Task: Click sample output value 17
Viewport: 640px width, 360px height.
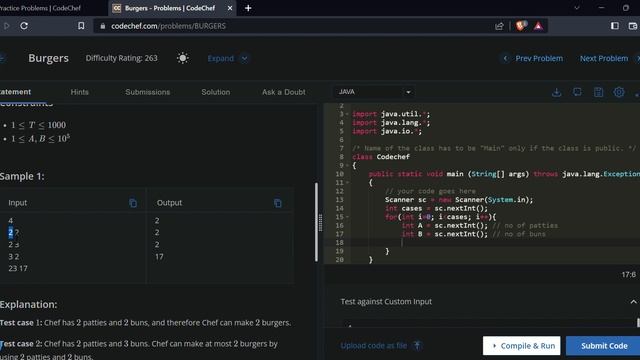Action: tap(159, 257)
